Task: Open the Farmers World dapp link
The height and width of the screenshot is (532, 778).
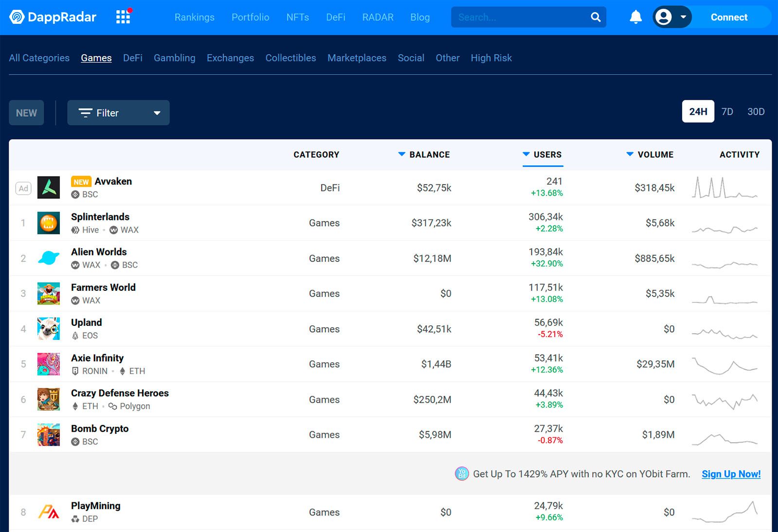Action: click(103, 287)
